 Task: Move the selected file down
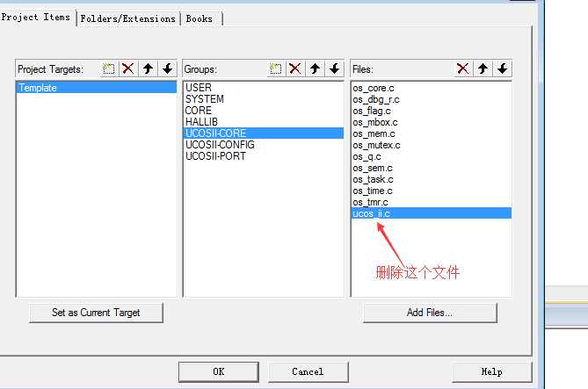click(x=502, y=69)
